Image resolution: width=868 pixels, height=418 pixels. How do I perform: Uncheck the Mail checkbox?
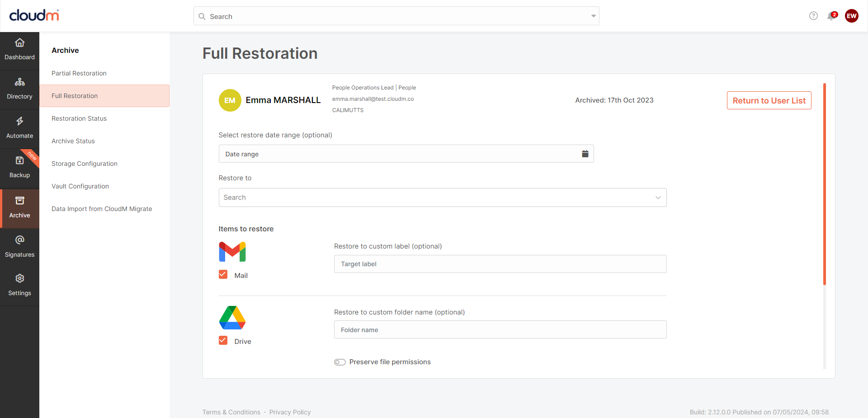[223, 274]
